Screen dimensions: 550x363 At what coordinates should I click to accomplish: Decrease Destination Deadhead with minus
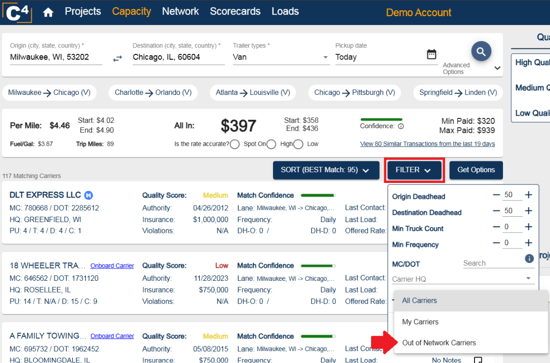click(x=496, y=211)
